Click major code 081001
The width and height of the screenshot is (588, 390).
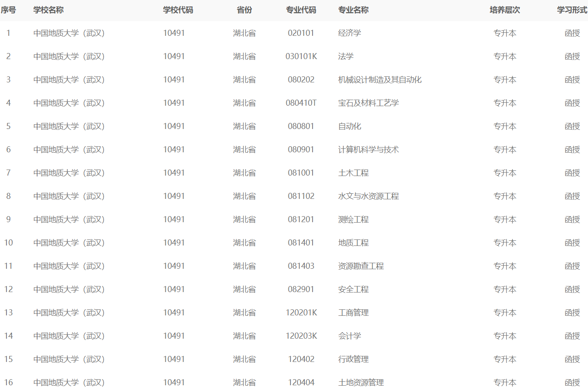[301, 173]
